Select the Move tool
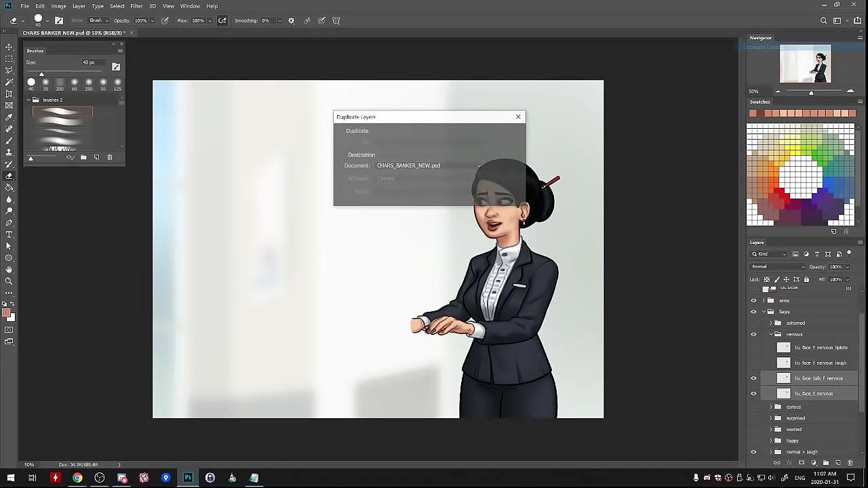 tap(9, 47)
